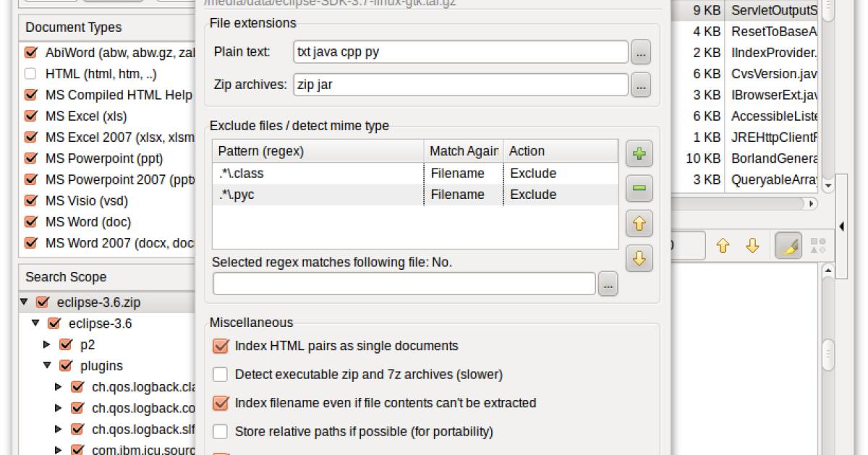Click the black arrow to hide the side panel
The image size is (868, 455).
841,226
